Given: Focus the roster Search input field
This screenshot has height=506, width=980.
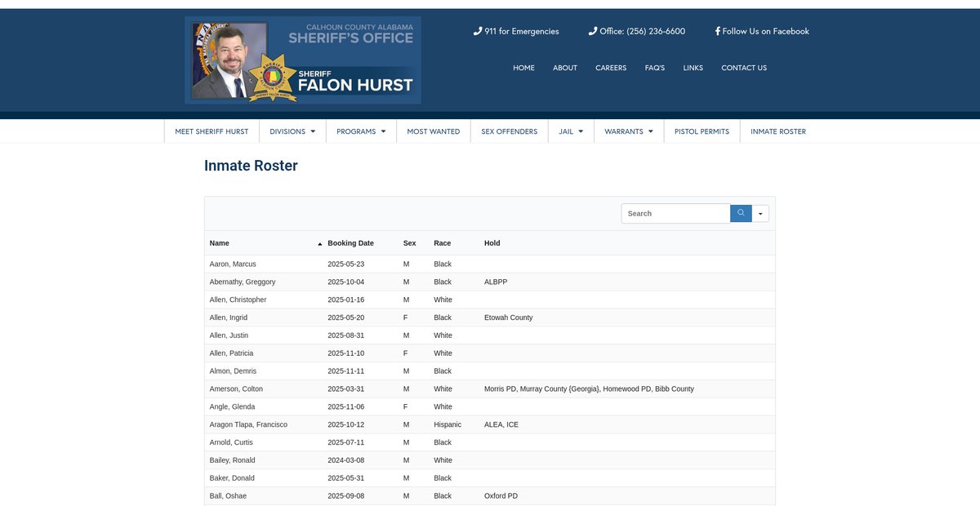Looking at the screenshot, I should 675,213.
